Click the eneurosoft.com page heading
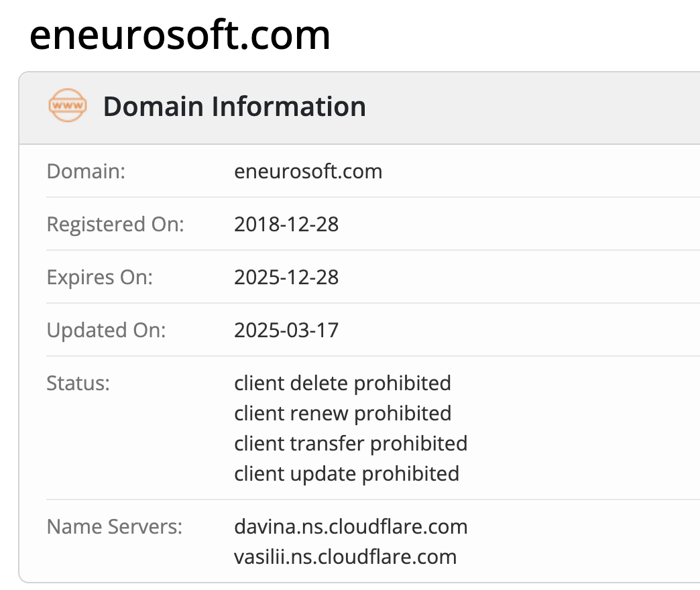This screenshot has width=700, height=590. 180,36
